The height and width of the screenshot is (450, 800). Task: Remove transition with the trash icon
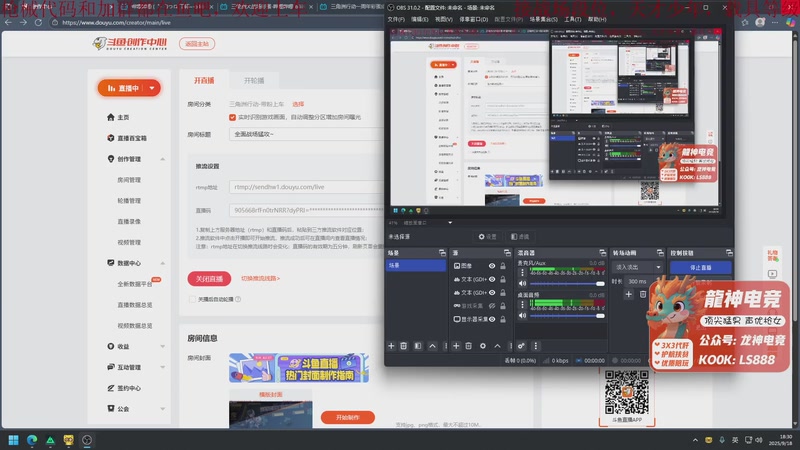(x=643, y=294)
